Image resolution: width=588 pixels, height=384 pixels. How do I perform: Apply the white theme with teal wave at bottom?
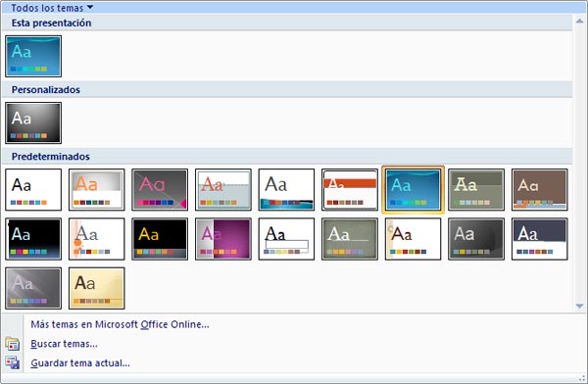286,190
